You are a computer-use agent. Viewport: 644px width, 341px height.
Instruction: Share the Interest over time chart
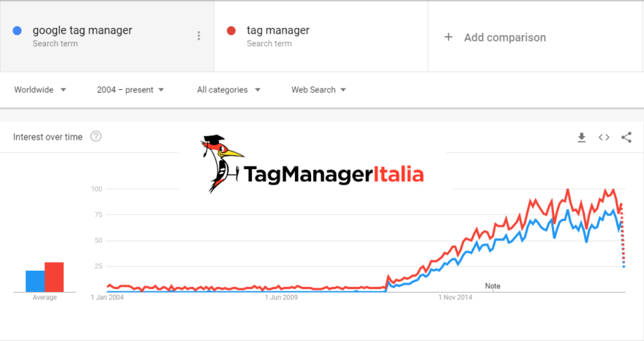point(626,137)
